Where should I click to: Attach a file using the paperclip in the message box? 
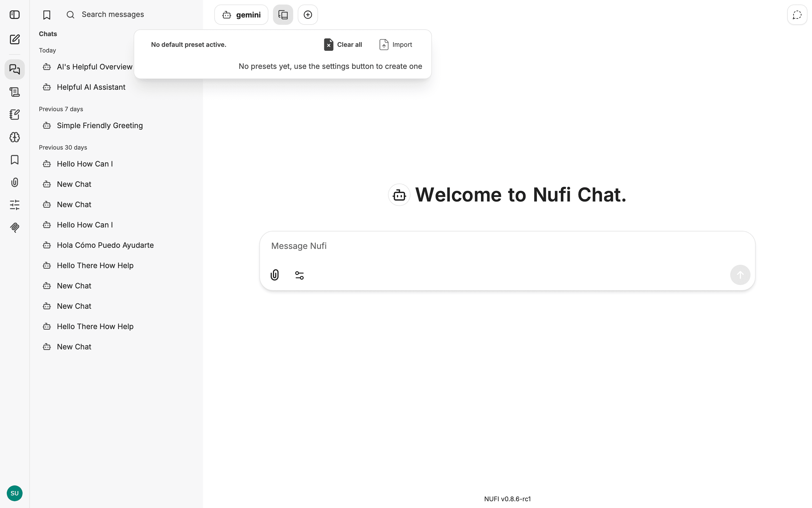pos(275,275)
